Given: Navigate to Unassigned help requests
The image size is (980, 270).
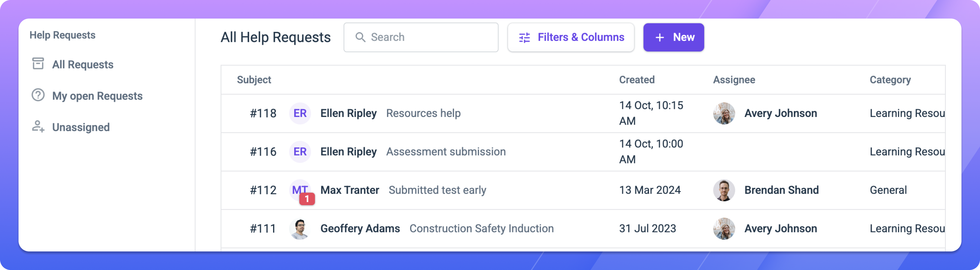Looking at the screenshot, I should 81,127.
